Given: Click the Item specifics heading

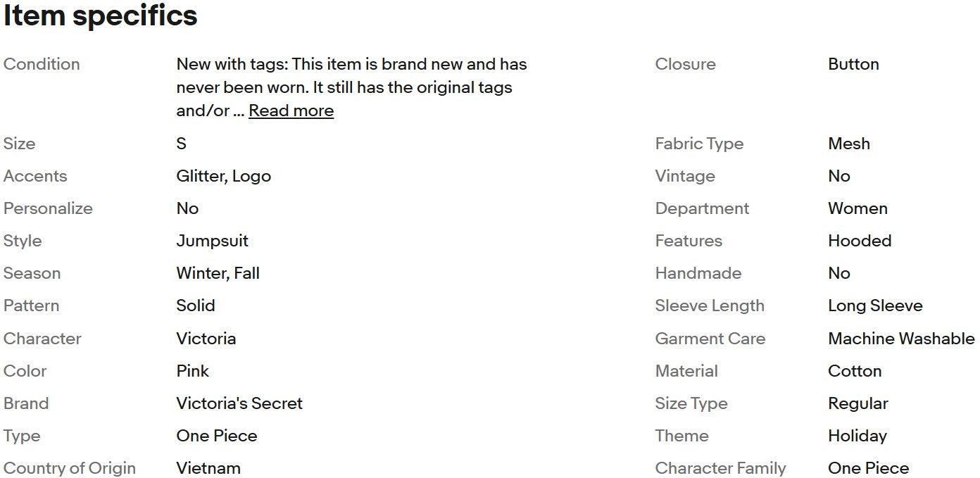Looking at the screenshot, I should click(x=100, y=15).
